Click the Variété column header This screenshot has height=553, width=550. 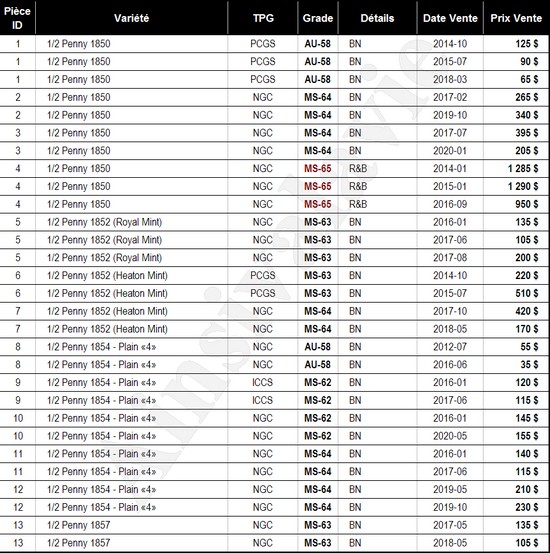click(131, 18)
